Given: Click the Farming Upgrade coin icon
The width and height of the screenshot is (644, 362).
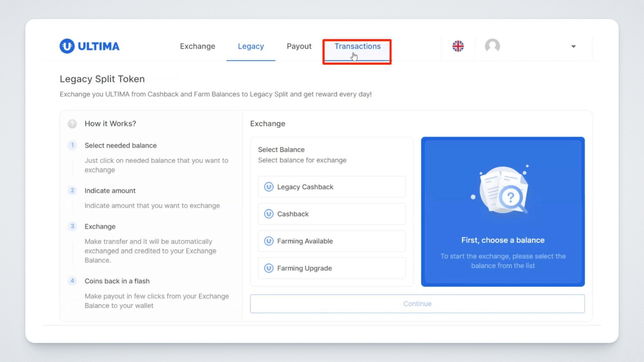Looking at the screenshot, I should tap(269, 268).
